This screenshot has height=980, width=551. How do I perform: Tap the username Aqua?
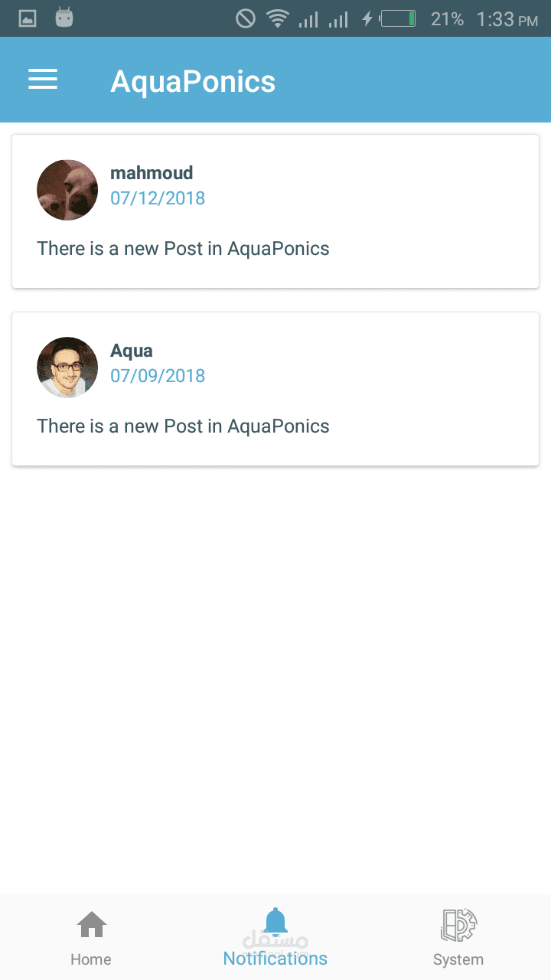132,351
